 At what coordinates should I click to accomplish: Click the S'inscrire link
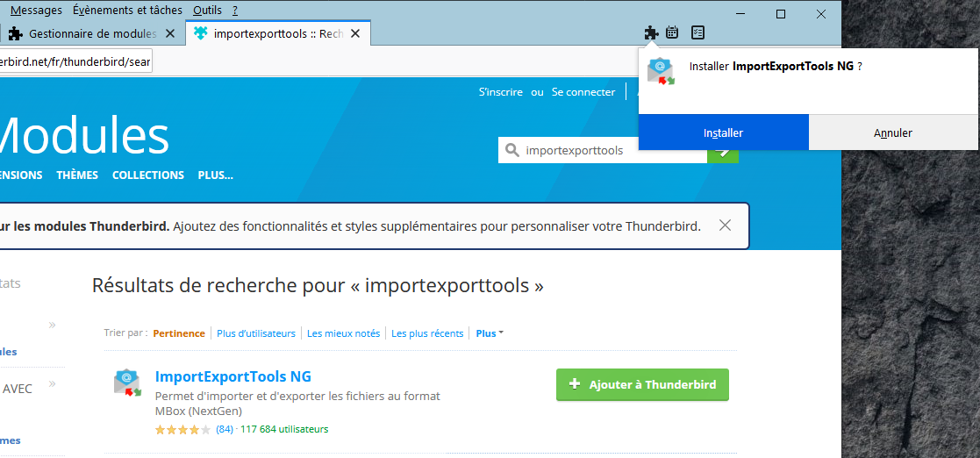tap(501, 92)
